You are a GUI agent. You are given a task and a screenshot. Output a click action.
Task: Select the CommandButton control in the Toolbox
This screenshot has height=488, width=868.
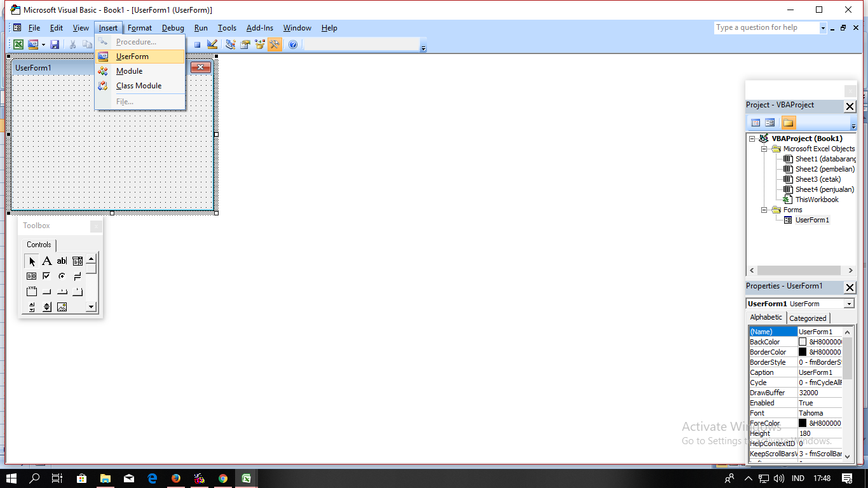47,291
